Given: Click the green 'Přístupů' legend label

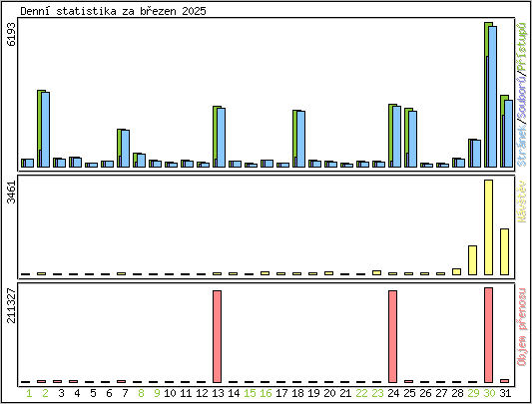Looking at the screenshot, I should (521, 47).
